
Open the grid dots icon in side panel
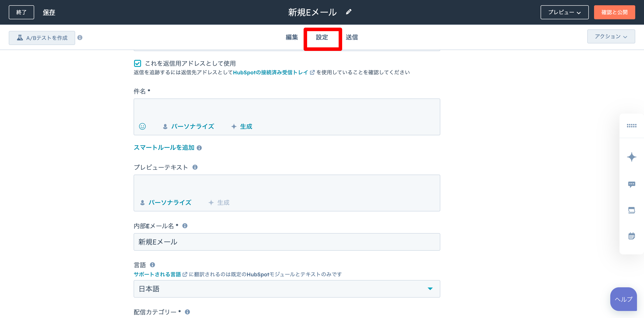tap(632, 126)
